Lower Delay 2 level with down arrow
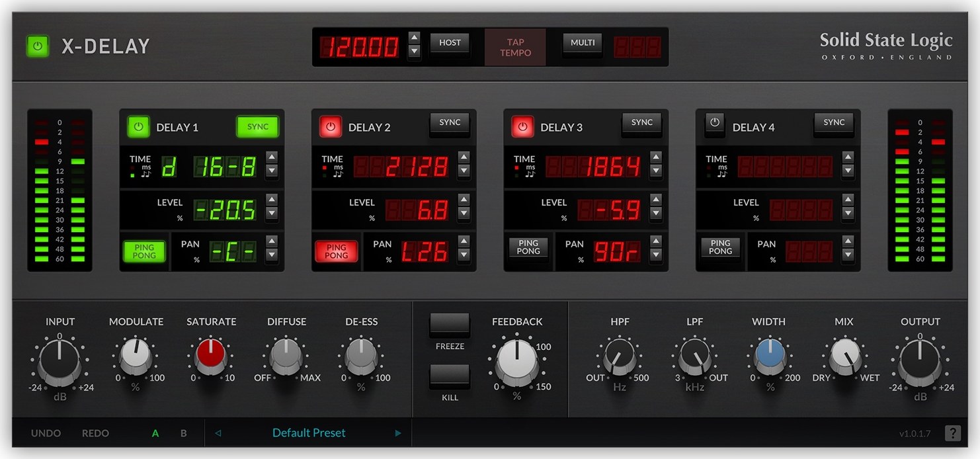Screen dimensions: 980x459 tap(464, 213)
